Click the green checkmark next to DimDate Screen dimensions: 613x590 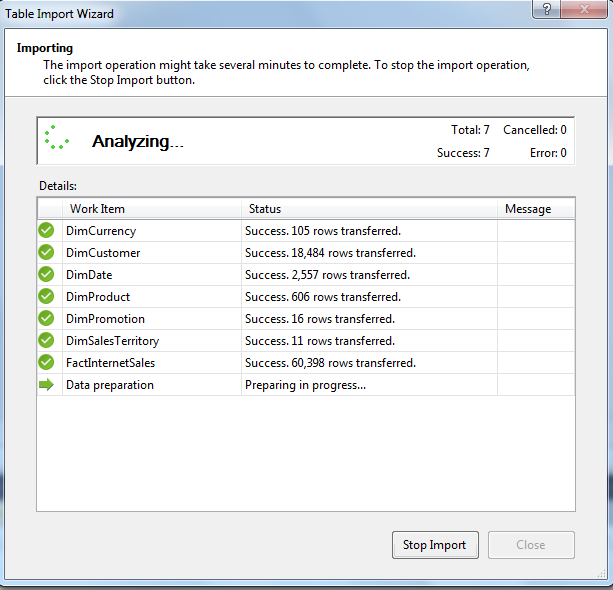click(46, 275)
